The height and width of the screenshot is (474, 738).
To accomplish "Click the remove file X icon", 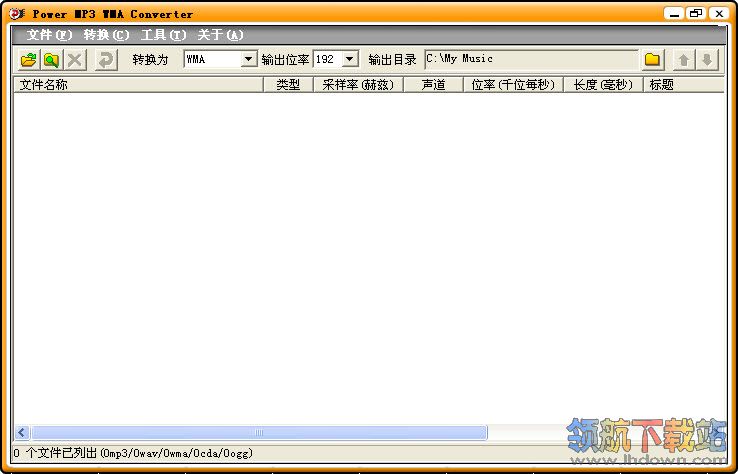I will pos(75,60).
